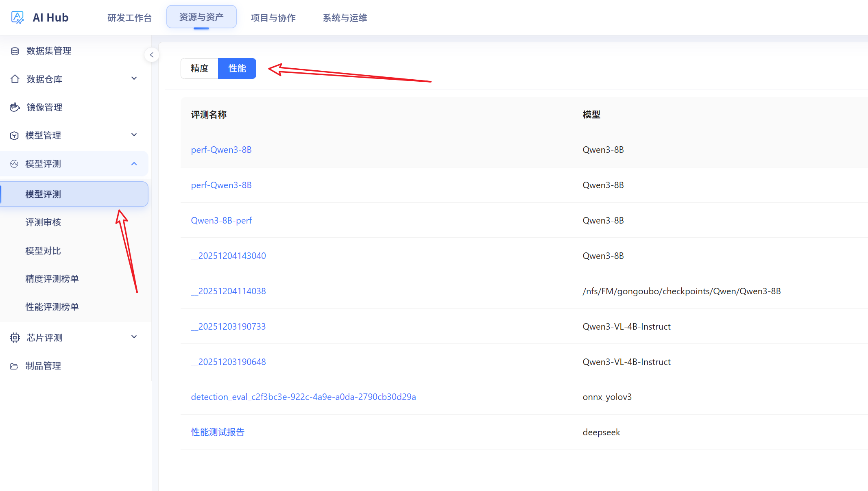Expand the 模型管理 chevron
Screen dimensions: 868x491
click(134, 135)
